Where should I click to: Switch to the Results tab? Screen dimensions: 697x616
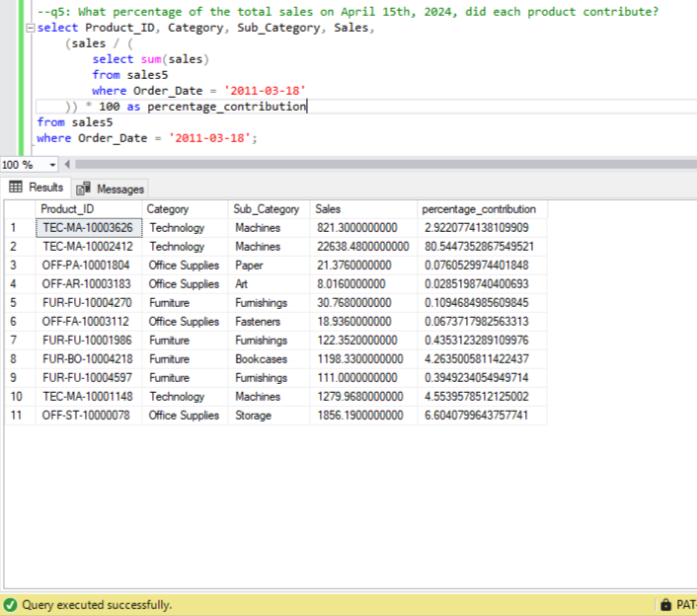click(x=36, y=188)
